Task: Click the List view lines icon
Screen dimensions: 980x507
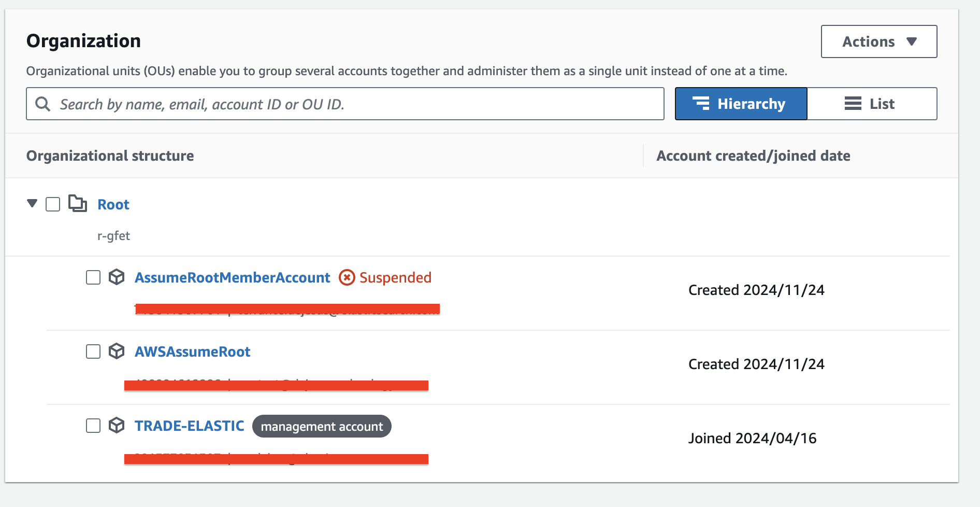Action: tap(853, 104)
